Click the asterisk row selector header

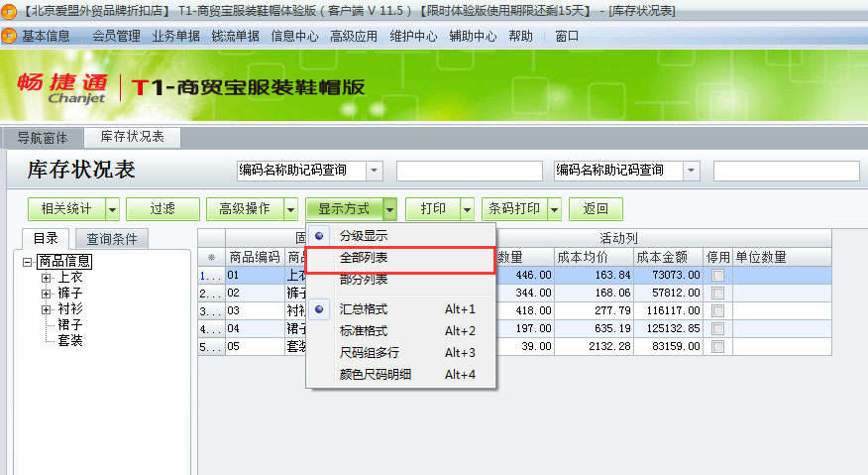pyautogui.click(x=211, y=257)
